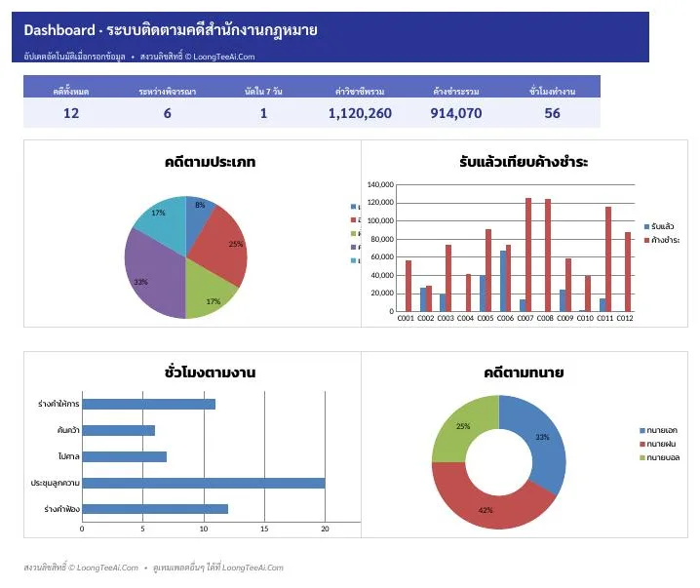Click the ทนายบอล legend color swatch
The image size is (700, 588).
tap(642, 457)
